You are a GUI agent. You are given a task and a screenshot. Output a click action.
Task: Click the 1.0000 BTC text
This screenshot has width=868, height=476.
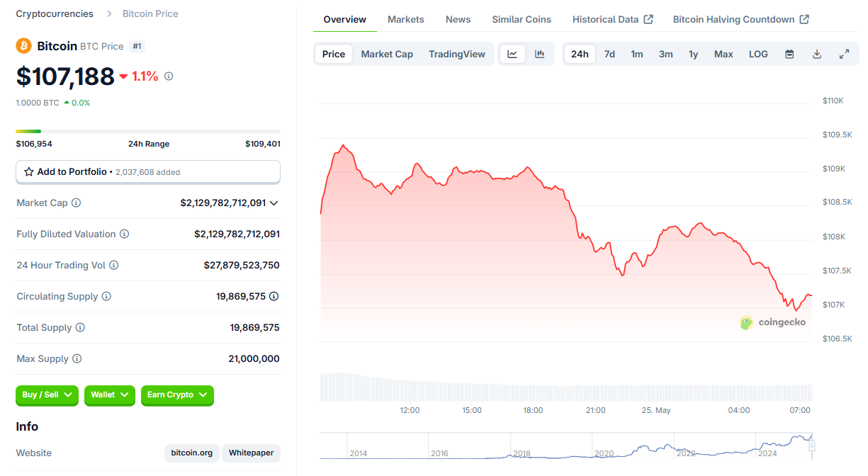pyautogui.click(x=38, y=103)
